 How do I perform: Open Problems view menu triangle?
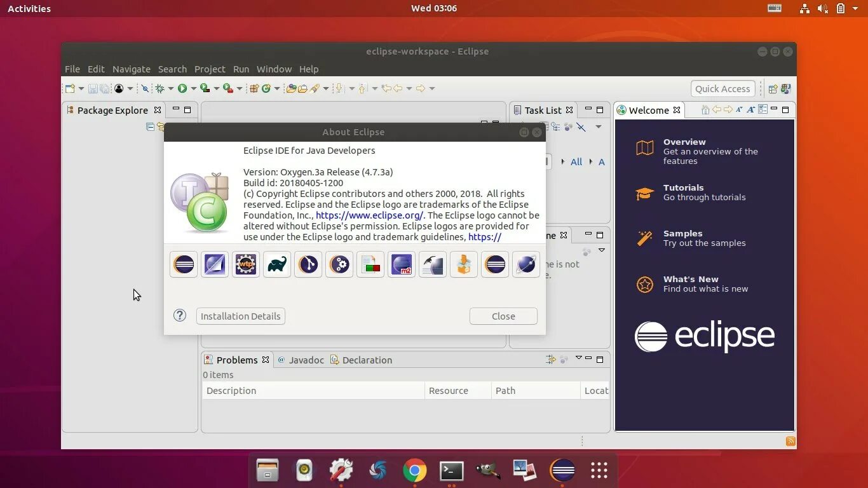[578, 358]
